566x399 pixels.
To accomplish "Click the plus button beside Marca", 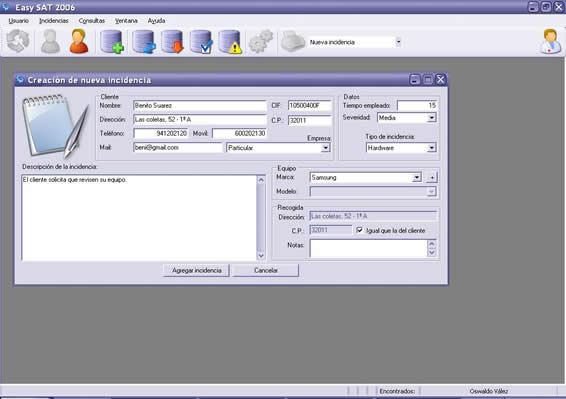I will pyautogui.click(x=432, y=177).
